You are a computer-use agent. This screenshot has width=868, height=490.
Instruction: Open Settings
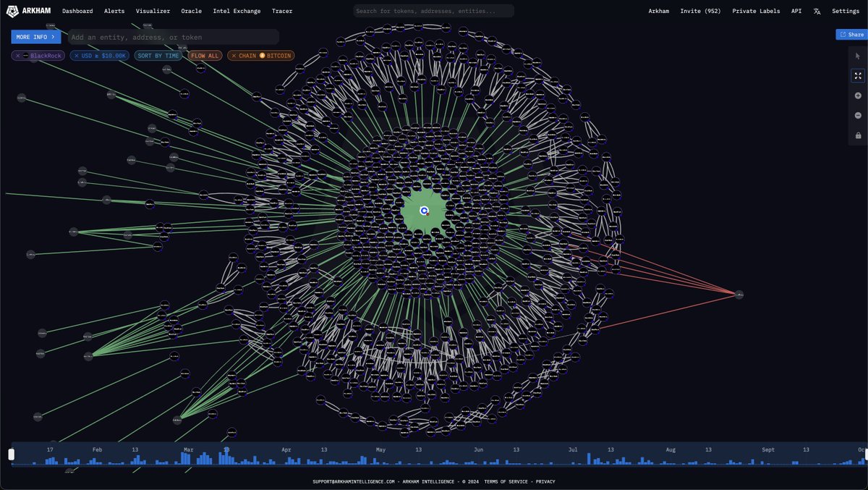pyautogui.click(x=846, y=11)
